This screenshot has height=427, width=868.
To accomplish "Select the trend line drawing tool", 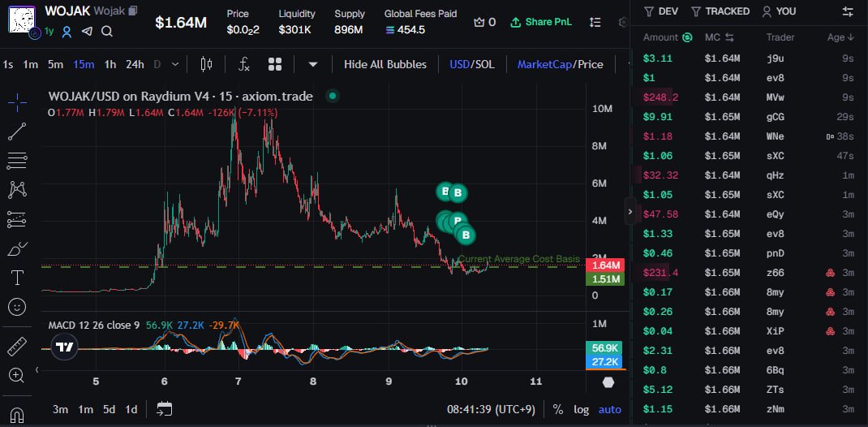I will click(17, 132).
